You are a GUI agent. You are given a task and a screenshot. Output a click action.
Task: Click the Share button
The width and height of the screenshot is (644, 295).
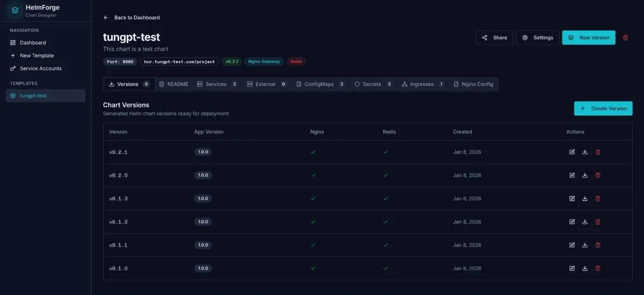coord(494,38)
